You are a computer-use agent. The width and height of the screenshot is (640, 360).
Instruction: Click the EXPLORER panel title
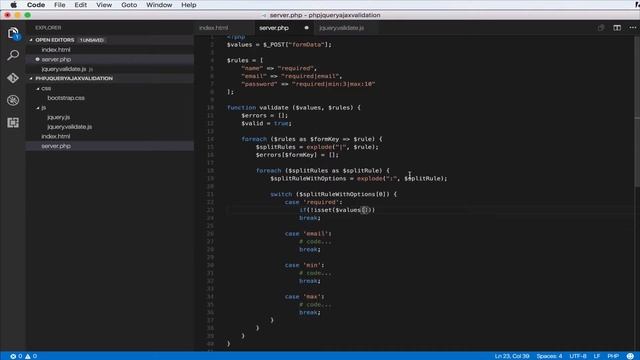pos(48,28)
